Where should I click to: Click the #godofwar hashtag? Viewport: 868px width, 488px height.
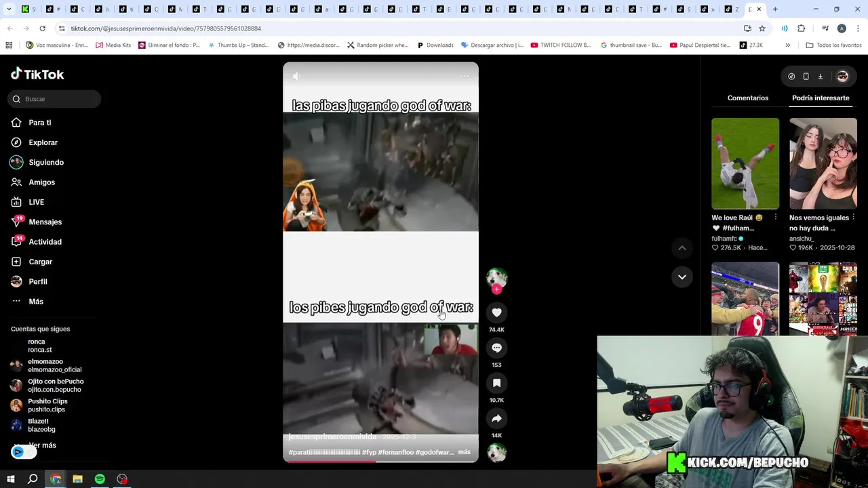coord(434,452)
